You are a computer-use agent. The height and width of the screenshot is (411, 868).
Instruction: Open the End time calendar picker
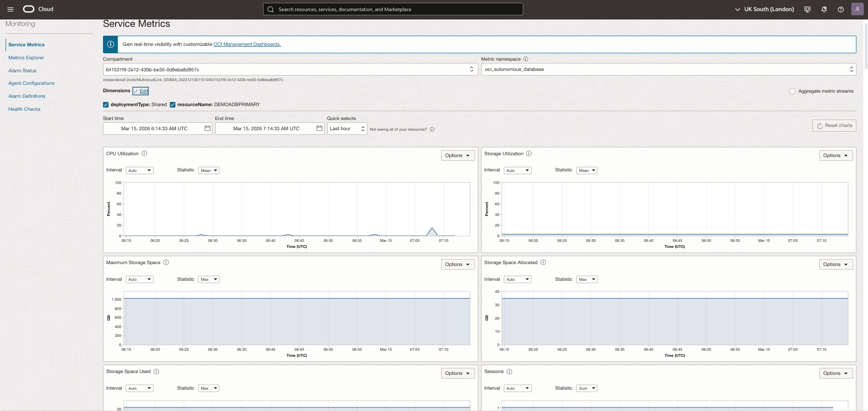point(319,128)
